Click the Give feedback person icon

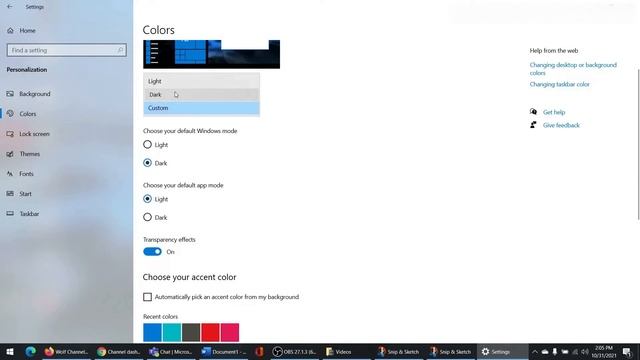[533, 125]
